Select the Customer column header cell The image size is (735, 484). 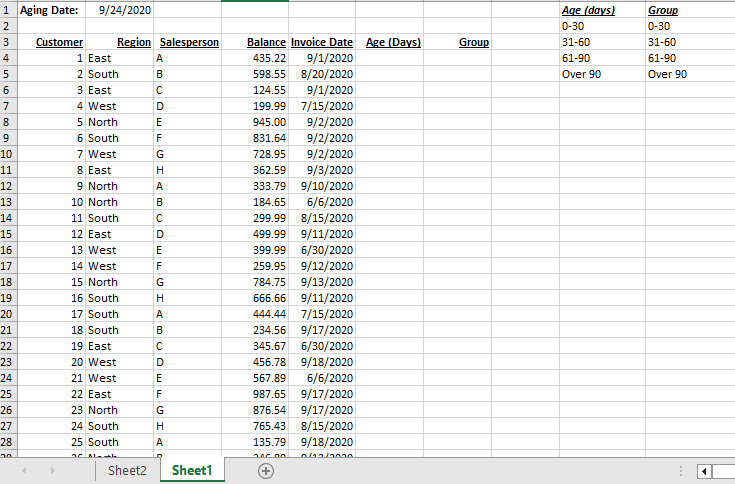pos(52,42)
